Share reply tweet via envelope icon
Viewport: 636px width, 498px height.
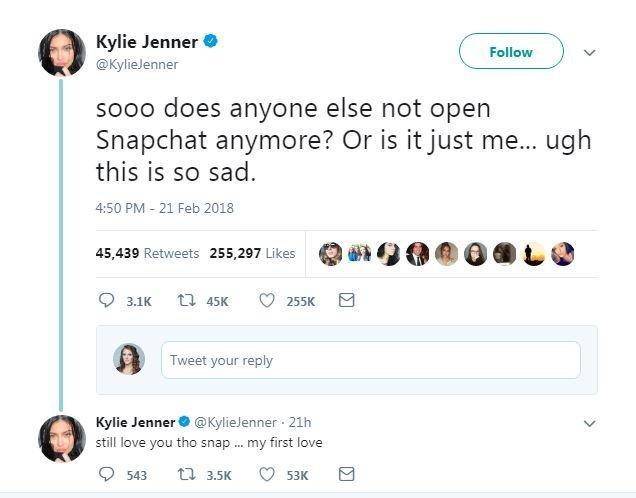(x=346, y=474)
